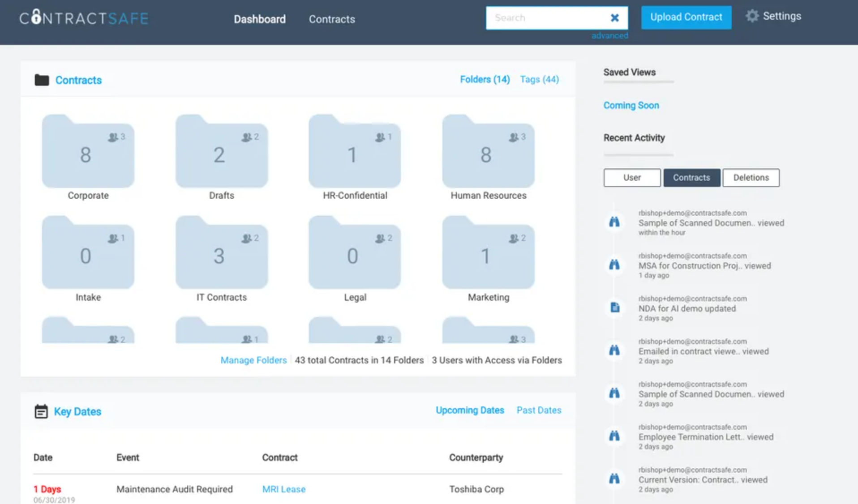Click the user-count icon on the Corporate folder
Screen dimensions: 858x504
pos(112,137)
